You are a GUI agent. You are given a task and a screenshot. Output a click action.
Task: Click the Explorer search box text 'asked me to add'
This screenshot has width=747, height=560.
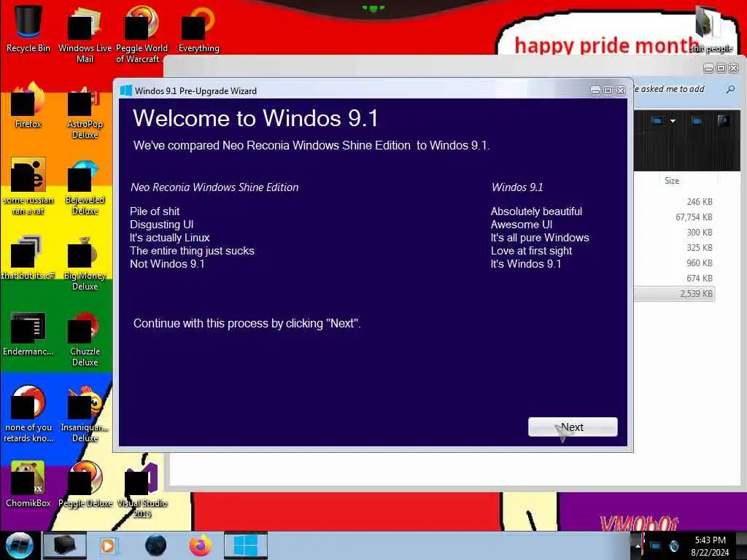point(672,89)
